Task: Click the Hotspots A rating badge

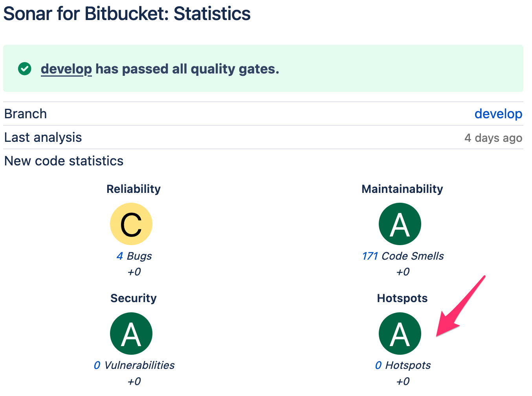Action: (x=400, y=334)
